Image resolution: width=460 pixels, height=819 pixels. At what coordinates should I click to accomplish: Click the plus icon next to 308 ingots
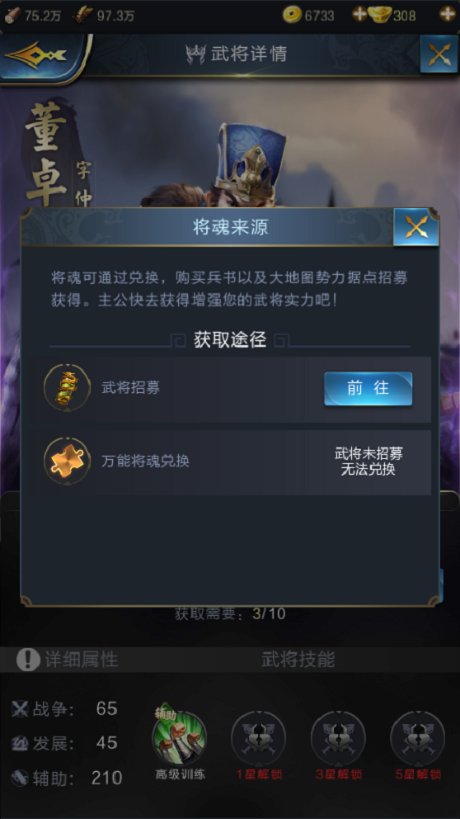tap(447, 14)
